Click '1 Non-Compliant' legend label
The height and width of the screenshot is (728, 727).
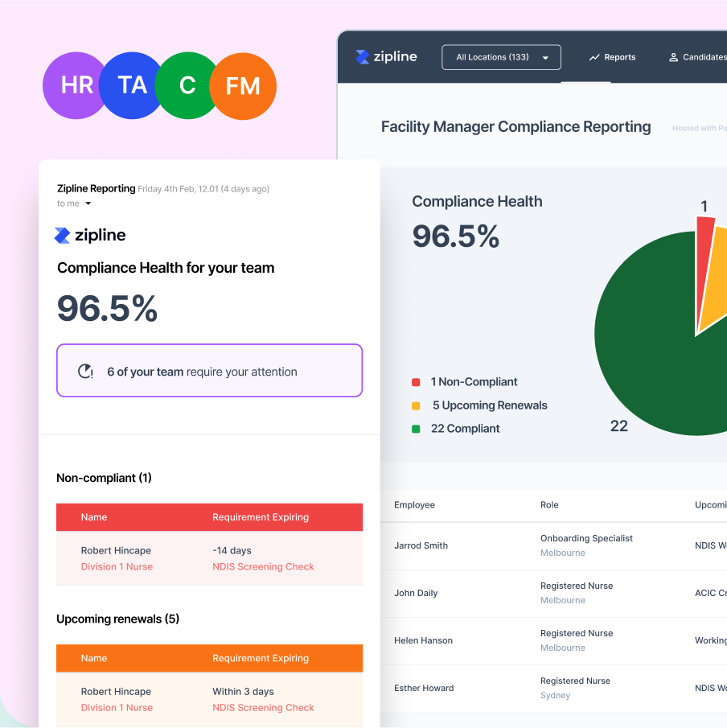tap(474, 381)
